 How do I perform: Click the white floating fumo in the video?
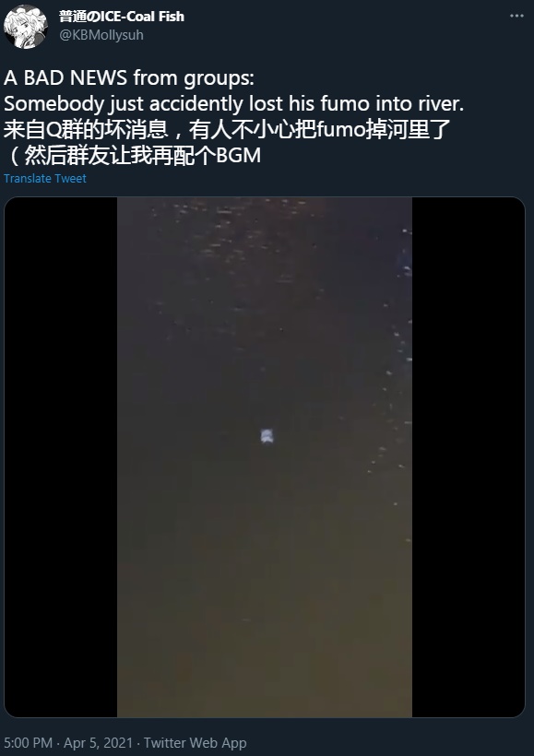267,436
